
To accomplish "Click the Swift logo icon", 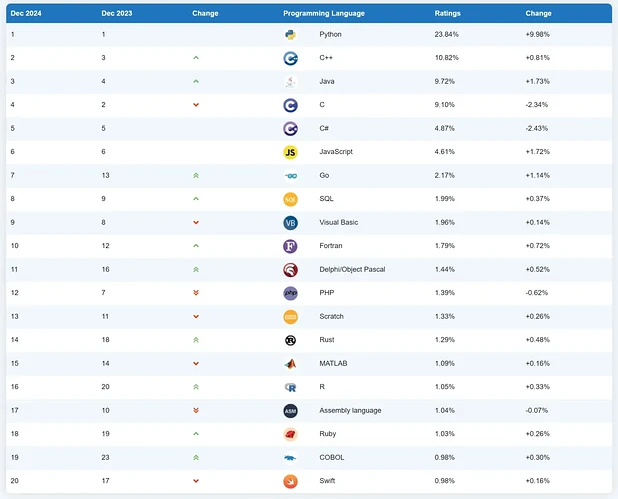I will pyautogui.click(x=290, y=481).
